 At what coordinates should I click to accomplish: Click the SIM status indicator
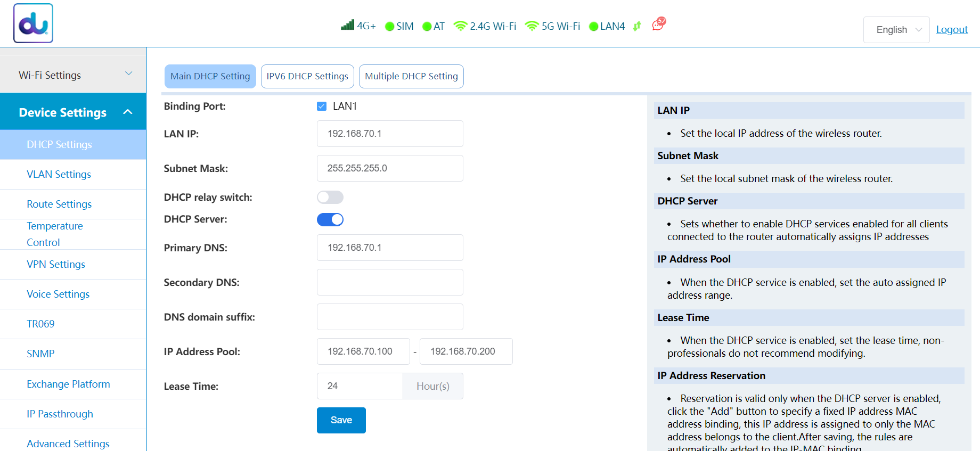click(x=389, y=27)
